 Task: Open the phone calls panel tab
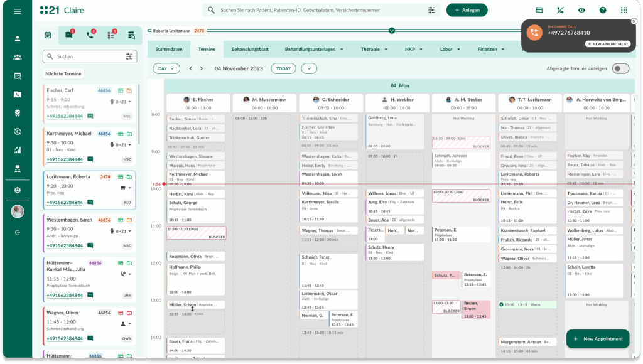[90, 35]
